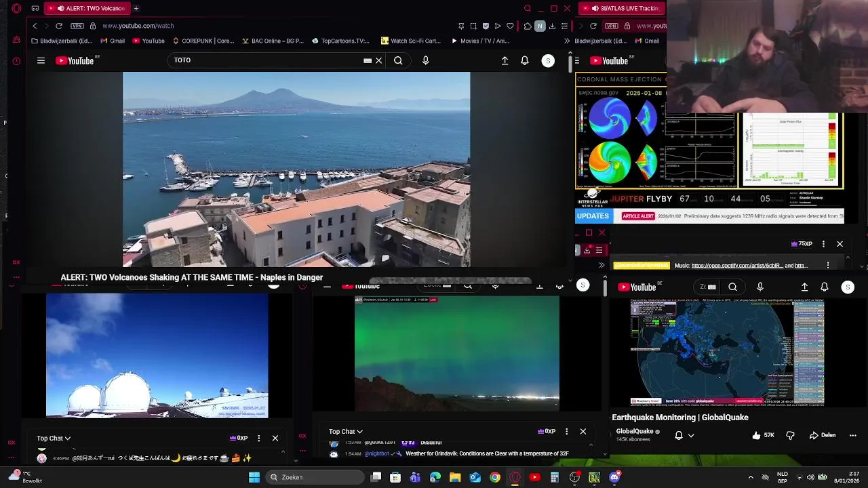Open YouTube notifications bell in main window
868x488 pixels.
tap(525, 60)
